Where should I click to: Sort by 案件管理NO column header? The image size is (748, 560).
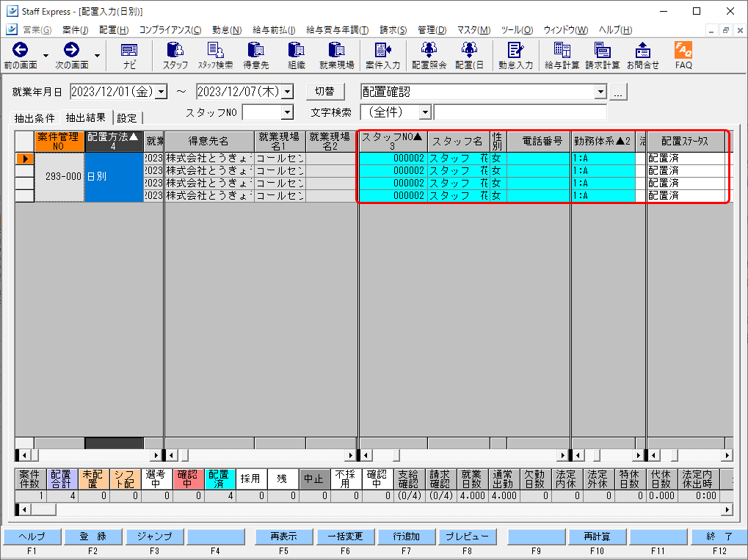point(59,141)
